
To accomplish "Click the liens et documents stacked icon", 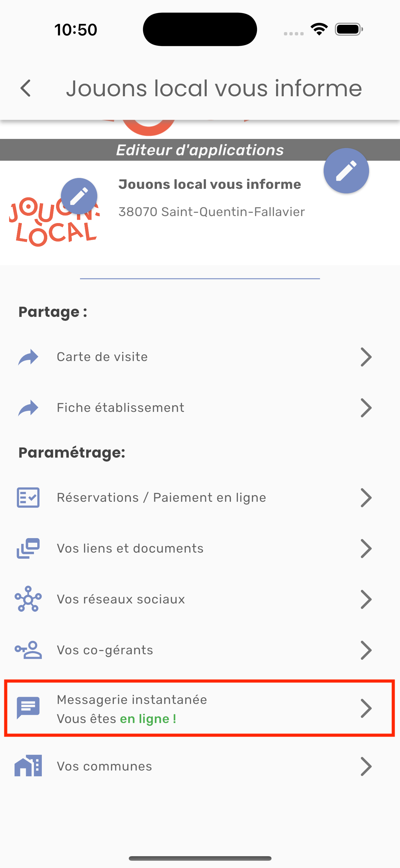I will (28, 548).
